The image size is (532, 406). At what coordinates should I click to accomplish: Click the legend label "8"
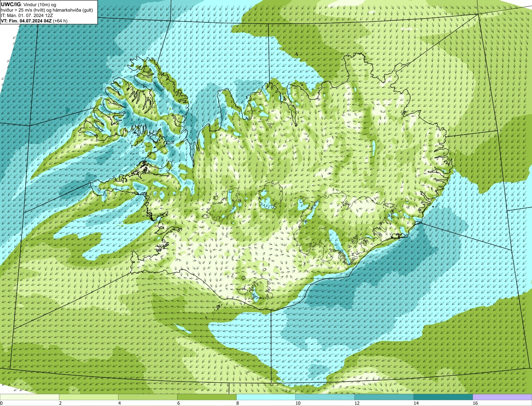tap(238, 404)
